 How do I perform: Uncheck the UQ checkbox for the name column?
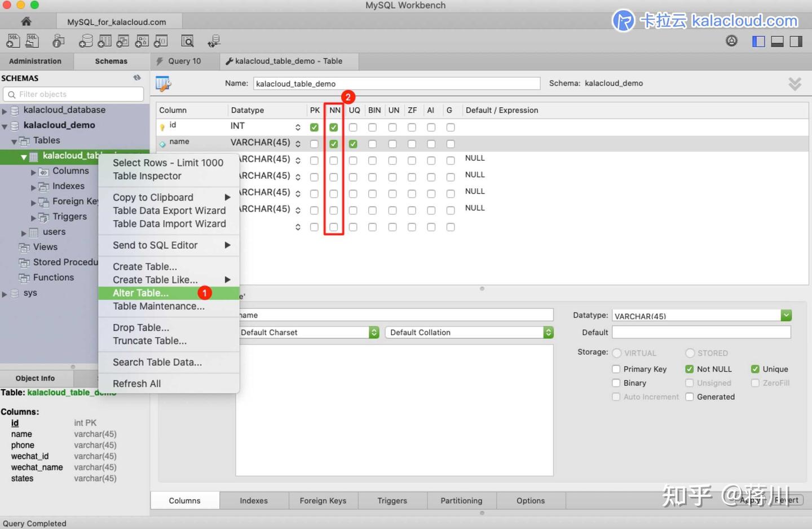pyautogui.click(x=353, y=144)
